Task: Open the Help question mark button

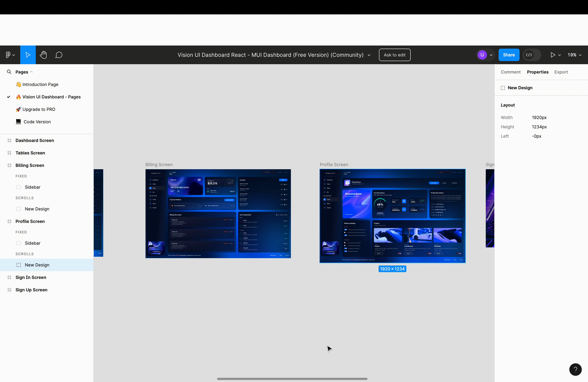Action: pos(575,369)
